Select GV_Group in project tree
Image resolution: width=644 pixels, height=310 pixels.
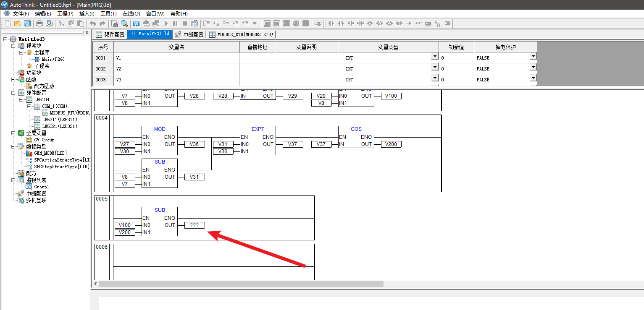pyautogui.click(x=44, y=140)
